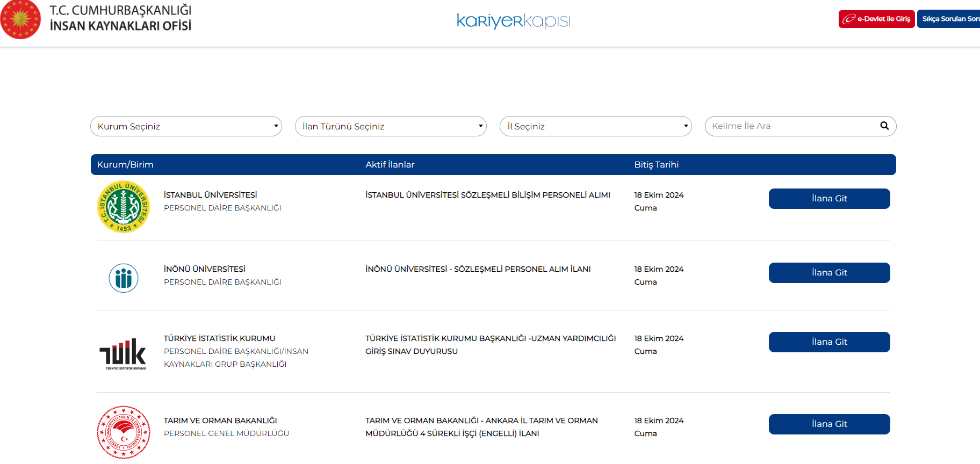
Task: Click the TÜİK logo
Action: [x=123, y=354]
